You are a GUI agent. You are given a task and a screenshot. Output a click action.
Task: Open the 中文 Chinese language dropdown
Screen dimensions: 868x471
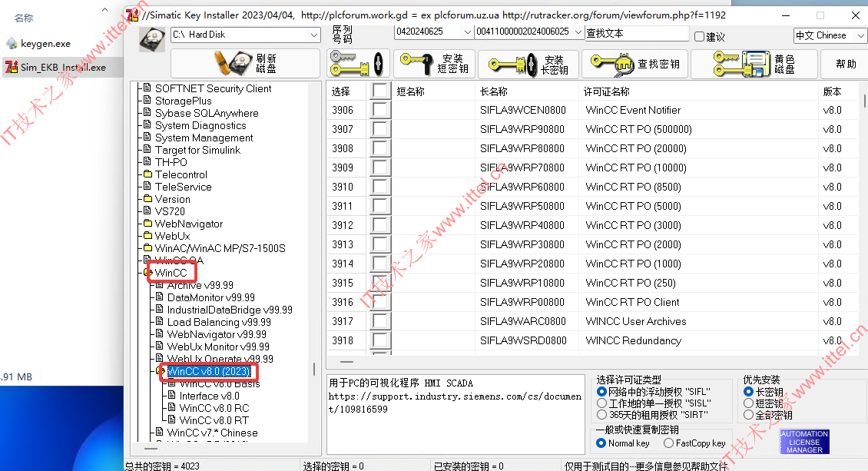coord(860,36)
